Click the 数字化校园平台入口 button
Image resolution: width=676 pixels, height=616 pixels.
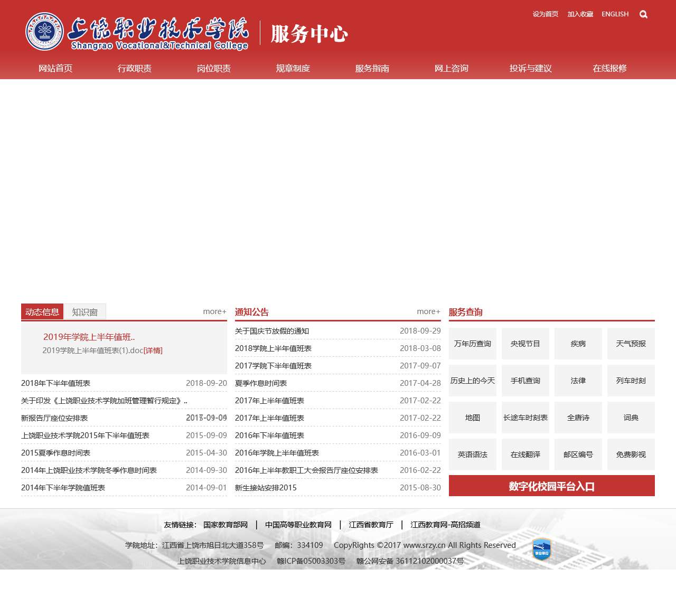pyautogui.click(x=551, y=486)
